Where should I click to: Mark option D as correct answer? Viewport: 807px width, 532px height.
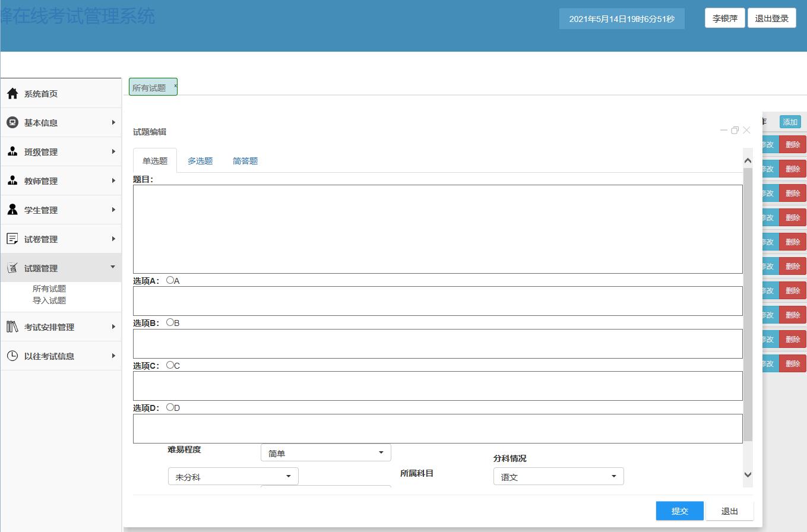(x=170, y=407)
